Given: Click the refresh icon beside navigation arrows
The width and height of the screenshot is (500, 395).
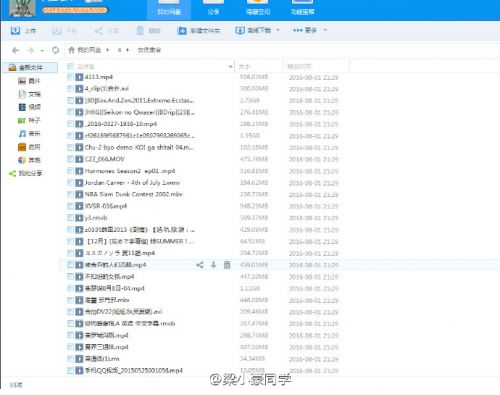Looking at the screenshot, I should click(55, 50).
